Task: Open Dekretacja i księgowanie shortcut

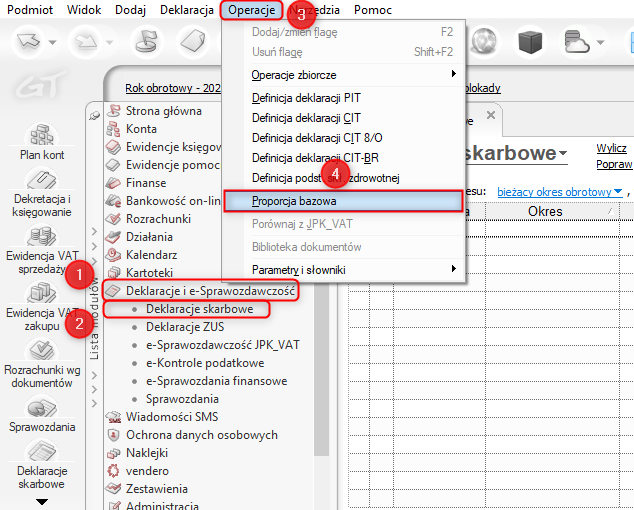Action: (42, 194)
